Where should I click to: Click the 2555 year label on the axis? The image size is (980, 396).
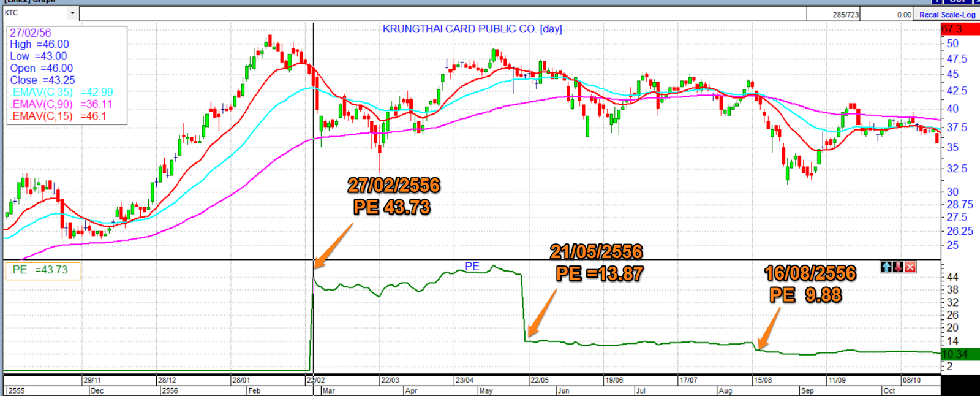coord(17,391)
